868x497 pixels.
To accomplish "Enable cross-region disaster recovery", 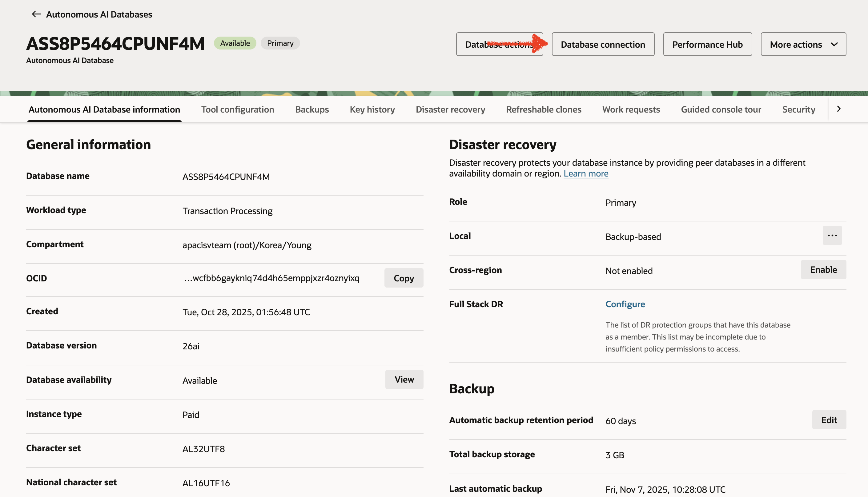I will coord(823,270).
